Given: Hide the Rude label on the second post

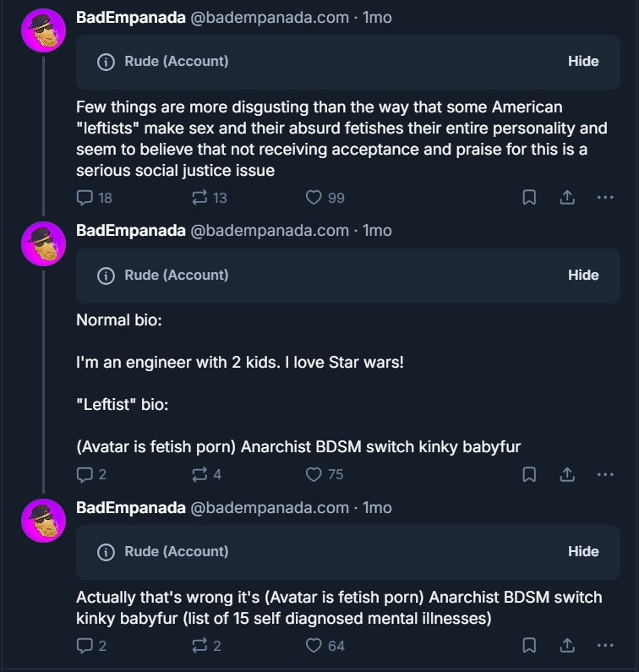Looking at the screenshot, I should click(x=583, y=275).
